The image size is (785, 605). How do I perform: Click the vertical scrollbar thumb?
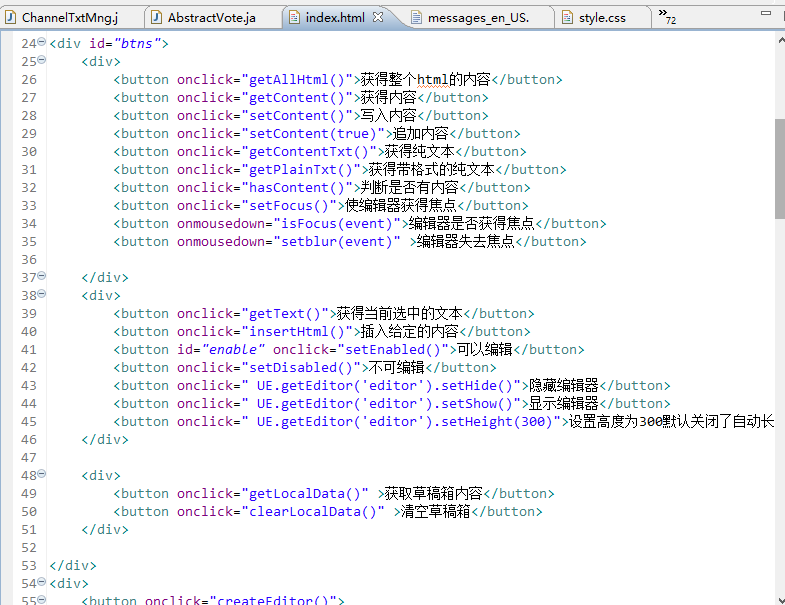pos(779,169)
